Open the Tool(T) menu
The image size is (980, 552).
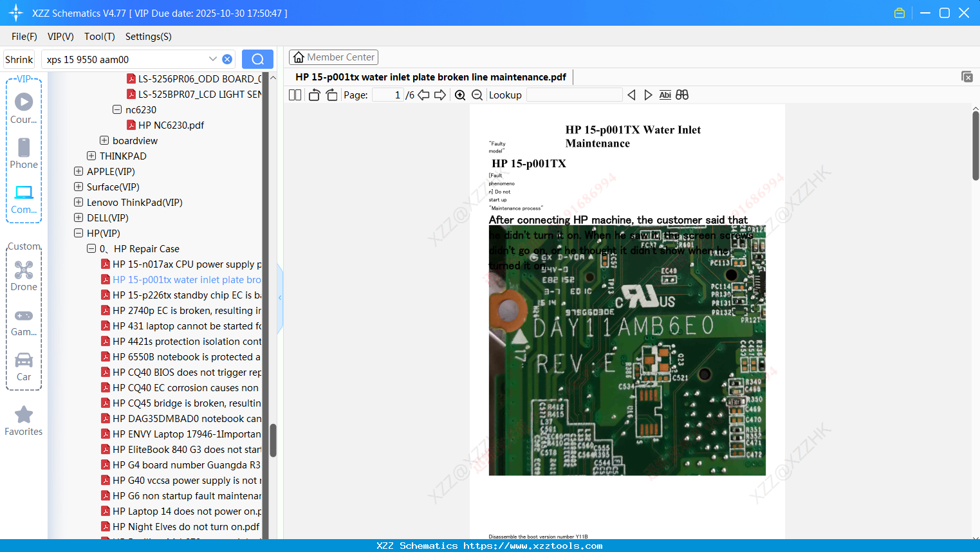(x=100, y=36)
